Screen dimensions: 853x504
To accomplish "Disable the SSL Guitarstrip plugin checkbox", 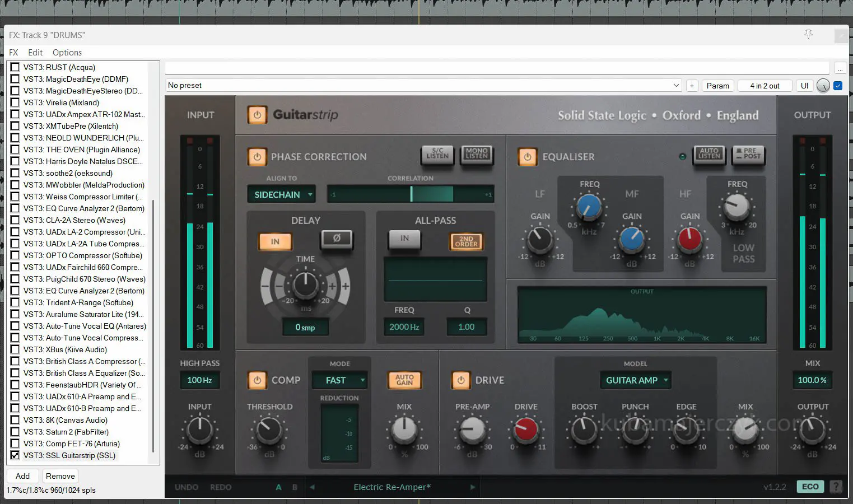I will 15,455.
